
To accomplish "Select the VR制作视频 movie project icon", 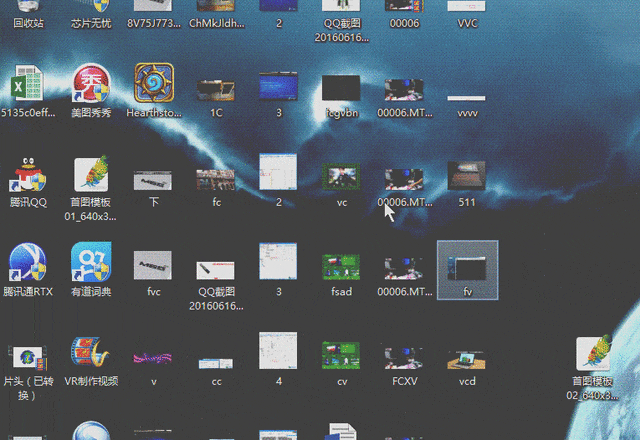I will pyautogui.click(x=91, y=362).
